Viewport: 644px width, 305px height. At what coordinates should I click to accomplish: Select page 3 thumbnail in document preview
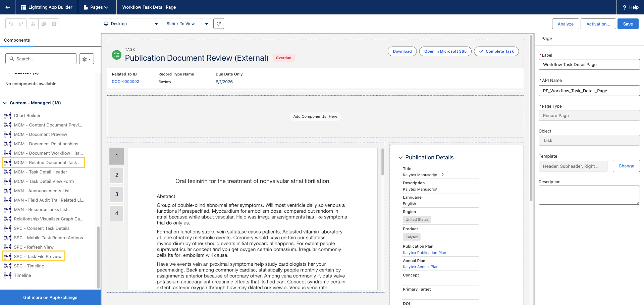pos(117,194)
